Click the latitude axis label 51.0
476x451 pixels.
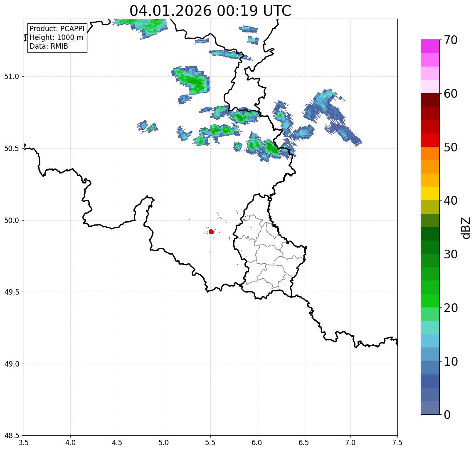[12, 77]
